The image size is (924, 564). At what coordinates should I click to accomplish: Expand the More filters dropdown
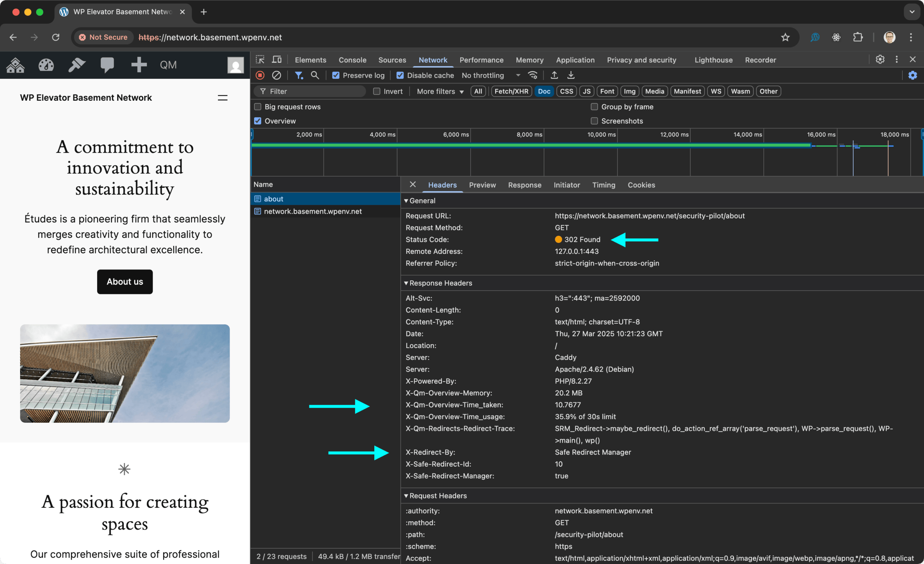(x=440, y=91)
